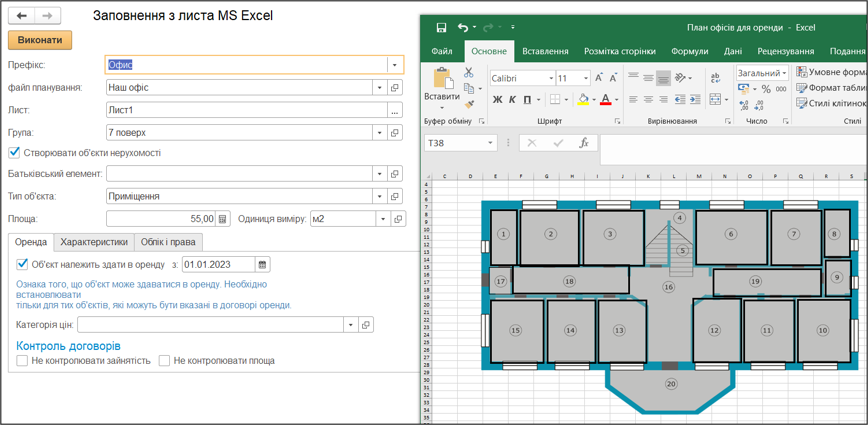Screen dimensions: 868x425
Task: Click the Виконати button
Action: point(40,40)
